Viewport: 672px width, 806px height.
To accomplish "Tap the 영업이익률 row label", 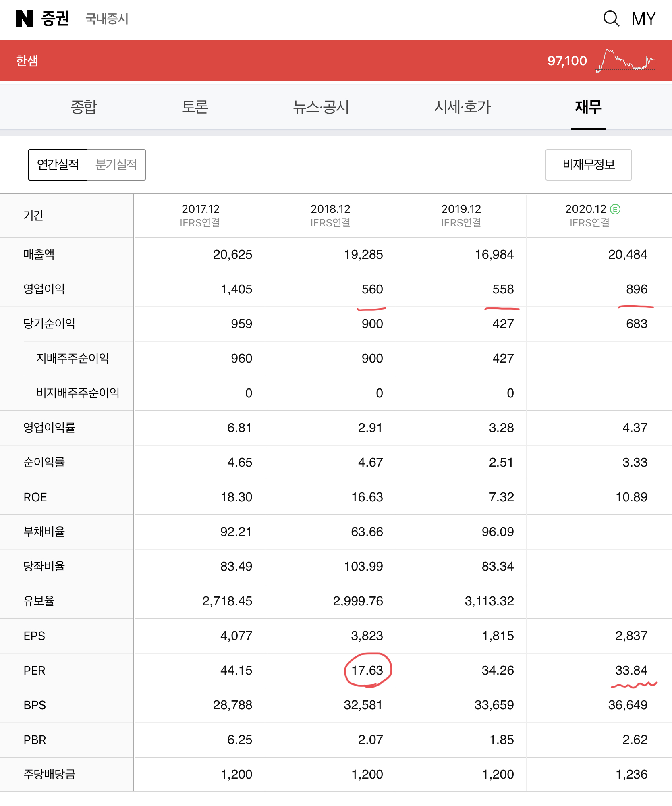I will pos(50,428).
